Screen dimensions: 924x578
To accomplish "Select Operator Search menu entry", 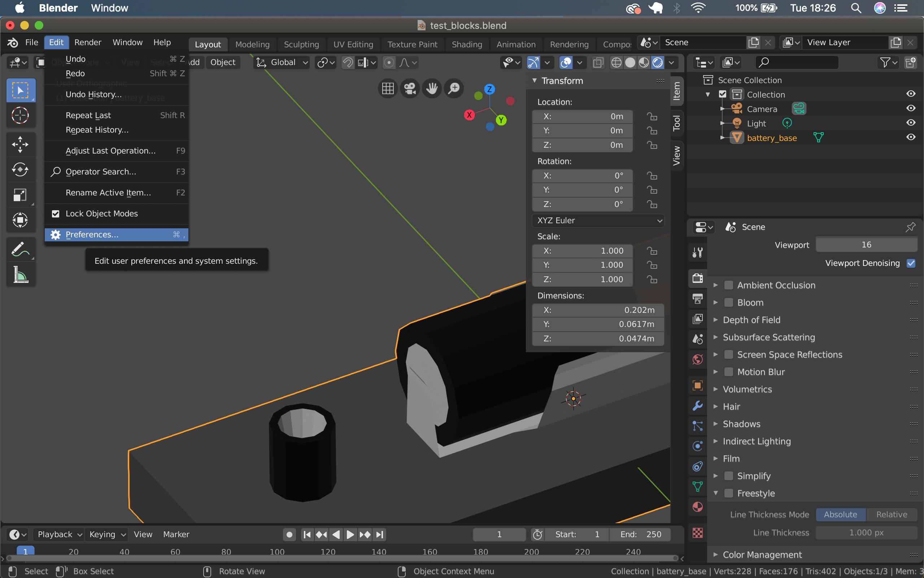I will (x=117, y=172).
